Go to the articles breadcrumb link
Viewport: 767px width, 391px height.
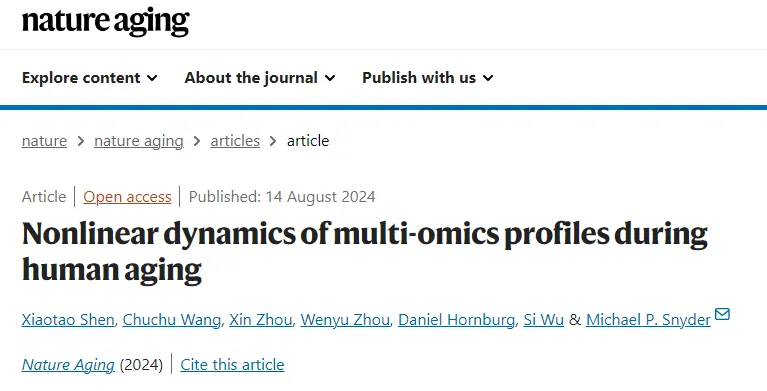(x=235, y=141)
